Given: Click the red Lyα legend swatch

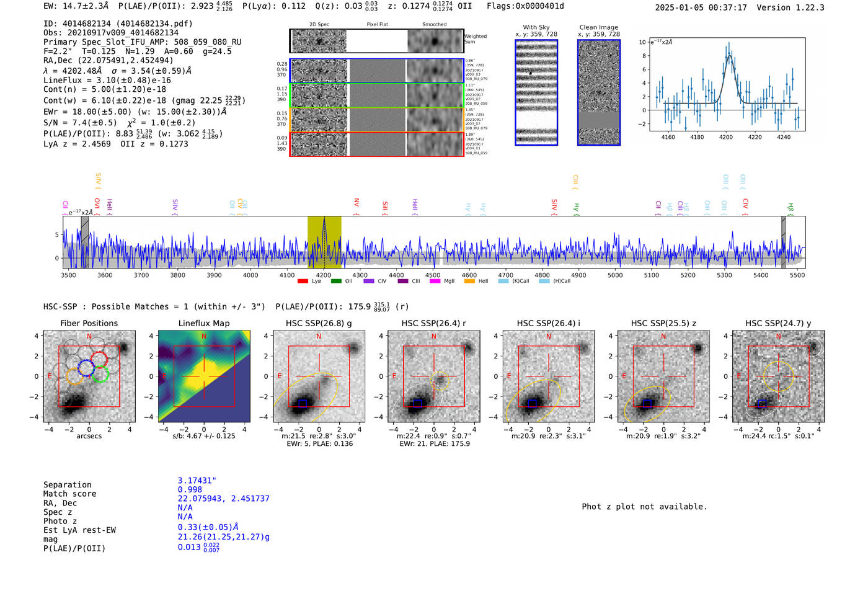Looking at the screenshot, I should point(303,282).
